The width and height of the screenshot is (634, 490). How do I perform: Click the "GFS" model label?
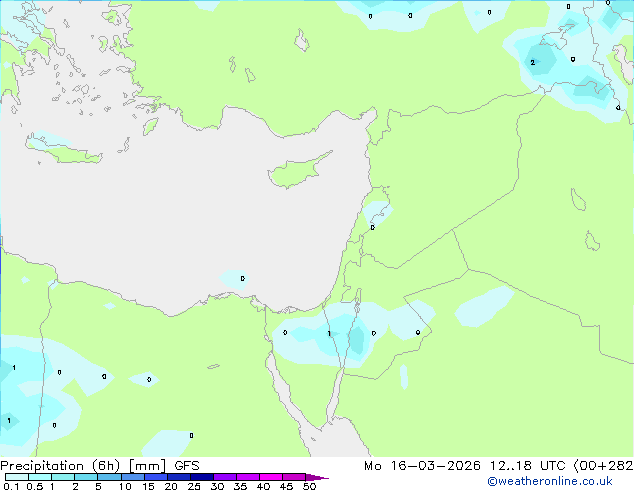pos(187,466)
